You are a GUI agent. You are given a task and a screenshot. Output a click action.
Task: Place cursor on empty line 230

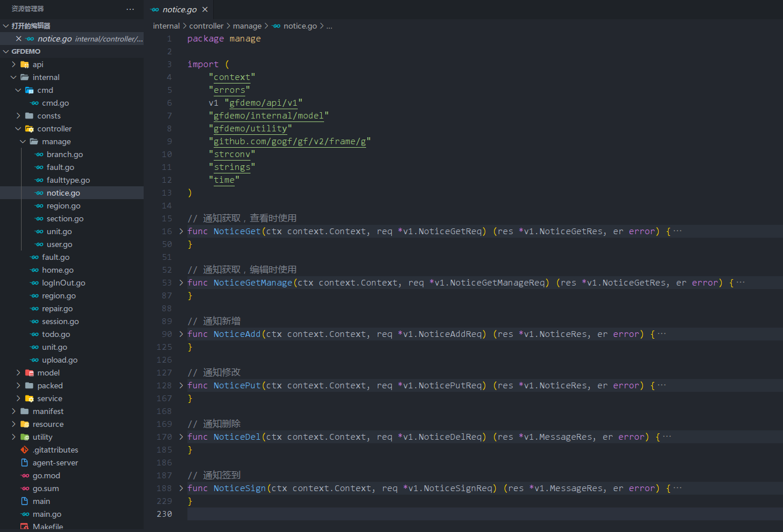pos(484,514)
